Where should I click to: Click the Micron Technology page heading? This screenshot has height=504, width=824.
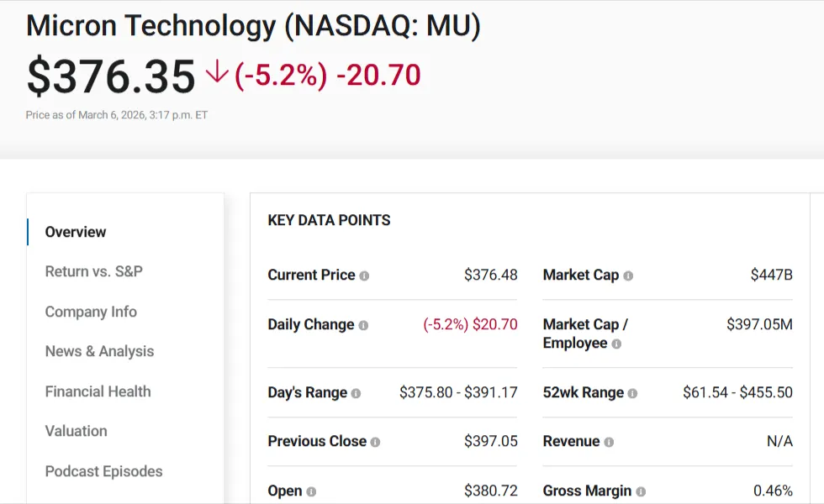pos(252,25)
